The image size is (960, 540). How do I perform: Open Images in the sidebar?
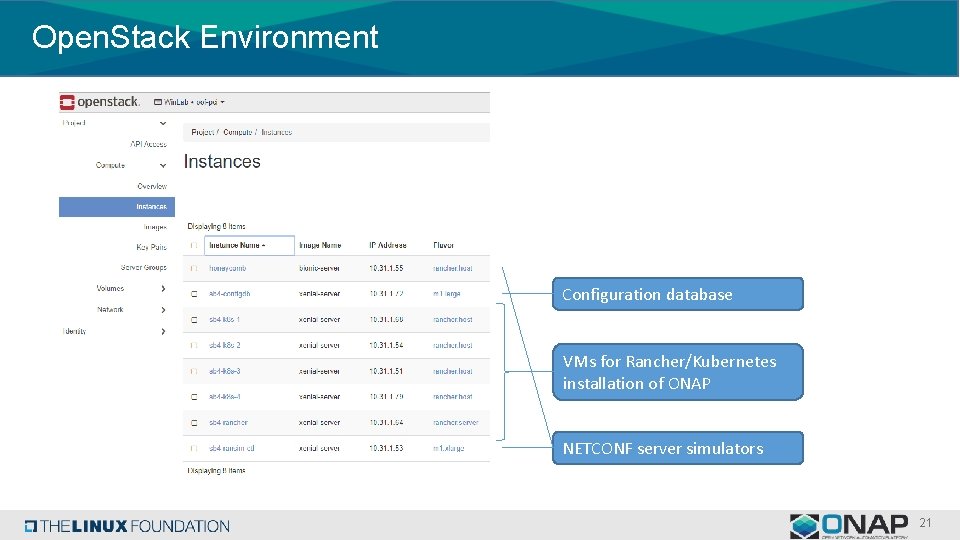(155, 227)
